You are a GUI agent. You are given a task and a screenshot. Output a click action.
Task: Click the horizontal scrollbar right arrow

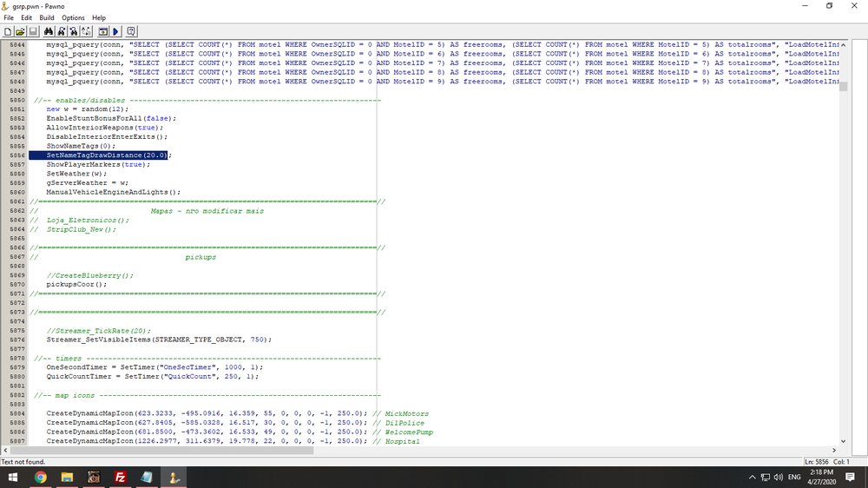pos(833,451)
